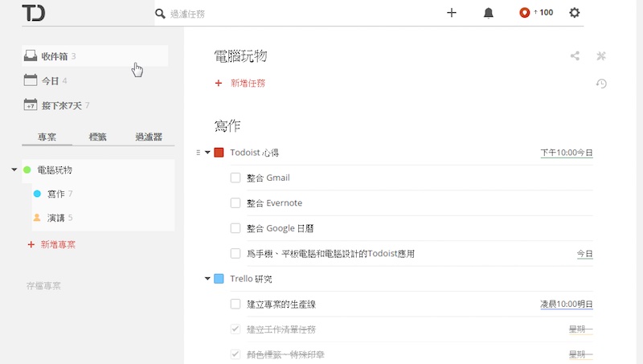
Task: Click the plus quick add task icon
Action: pyautogui.click(x=452, y=13)
